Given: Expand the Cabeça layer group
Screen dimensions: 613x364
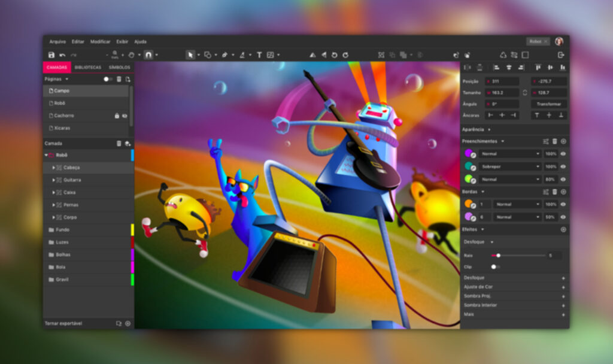Looking at the screenshot, I should coord(53,168).
